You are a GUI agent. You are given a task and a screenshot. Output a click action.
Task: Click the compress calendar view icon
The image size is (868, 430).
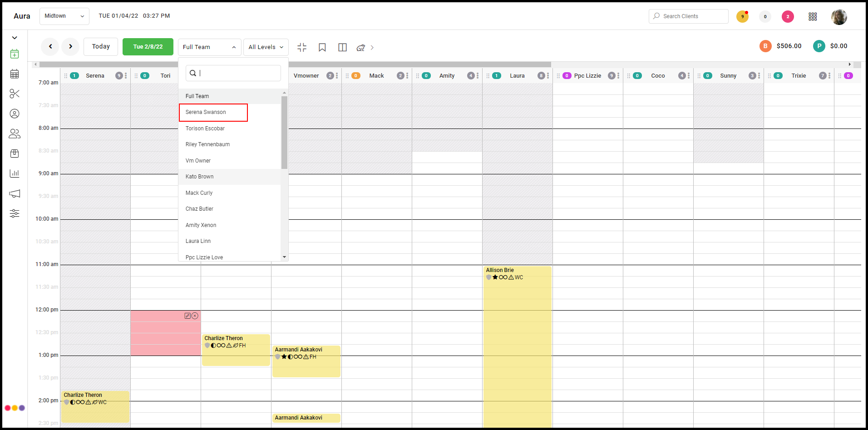(x=302, y=47)
